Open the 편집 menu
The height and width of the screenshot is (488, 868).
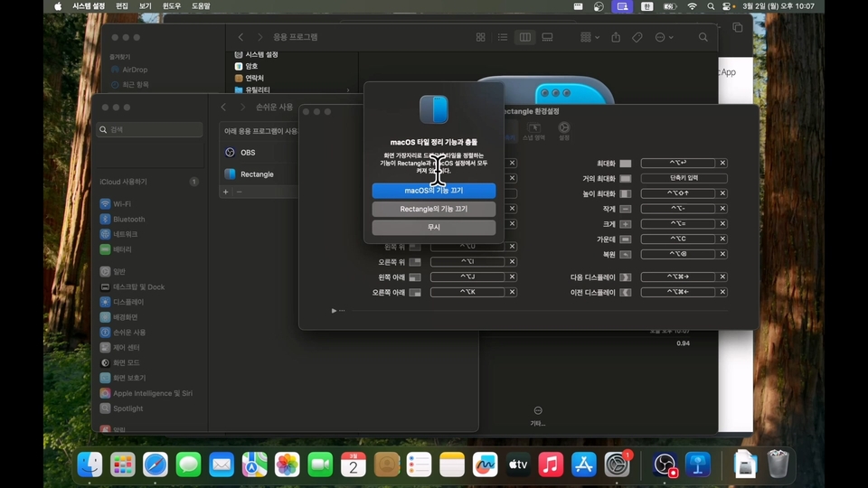coord(122,6)
